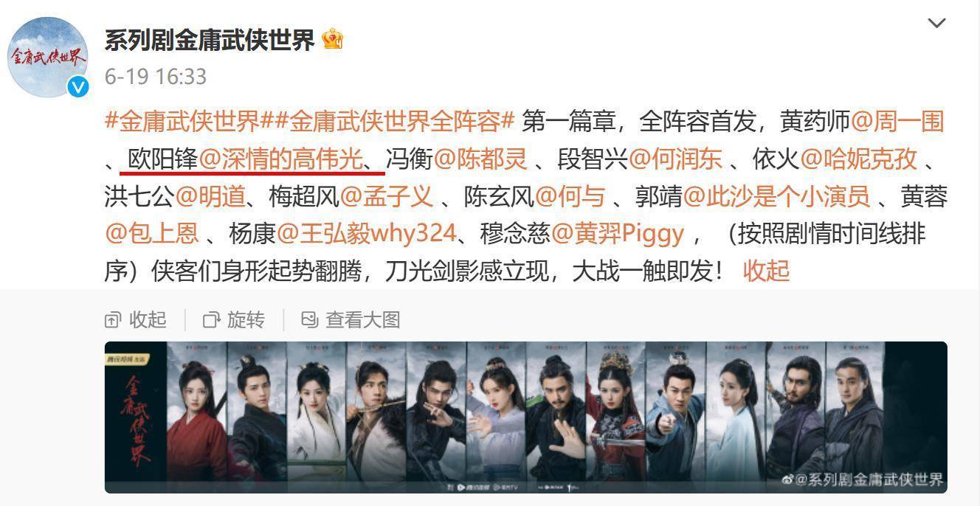980x506 pixels.
Task: Open the first hashtag #金庸武侠世界#
Action: [190, 121]
